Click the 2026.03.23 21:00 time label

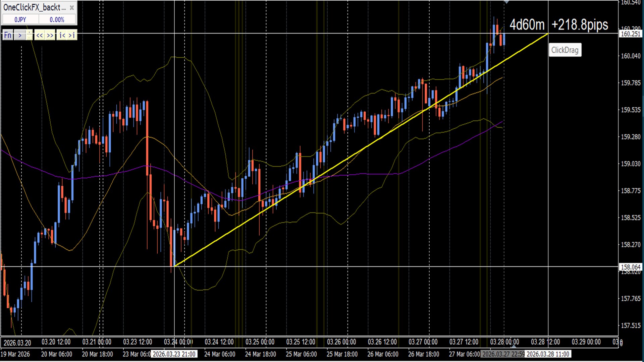tap(174, 354)
